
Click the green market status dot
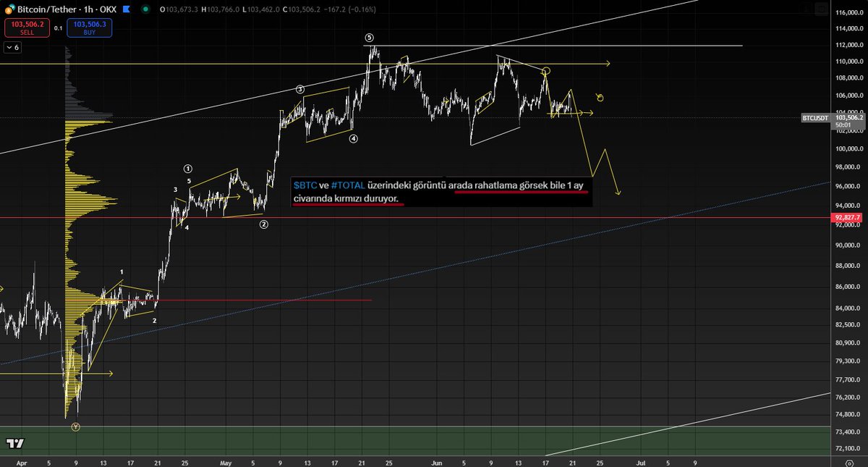(145, 9)
